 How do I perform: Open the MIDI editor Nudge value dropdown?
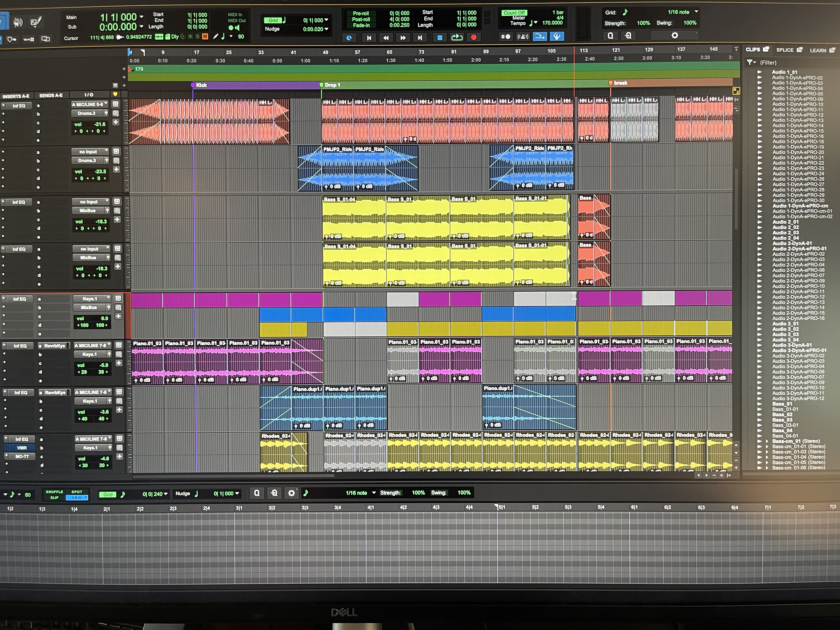point(237,494)
